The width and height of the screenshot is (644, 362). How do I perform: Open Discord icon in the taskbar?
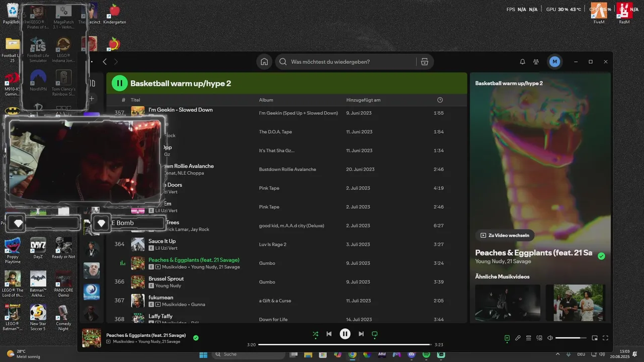point(412,354)
